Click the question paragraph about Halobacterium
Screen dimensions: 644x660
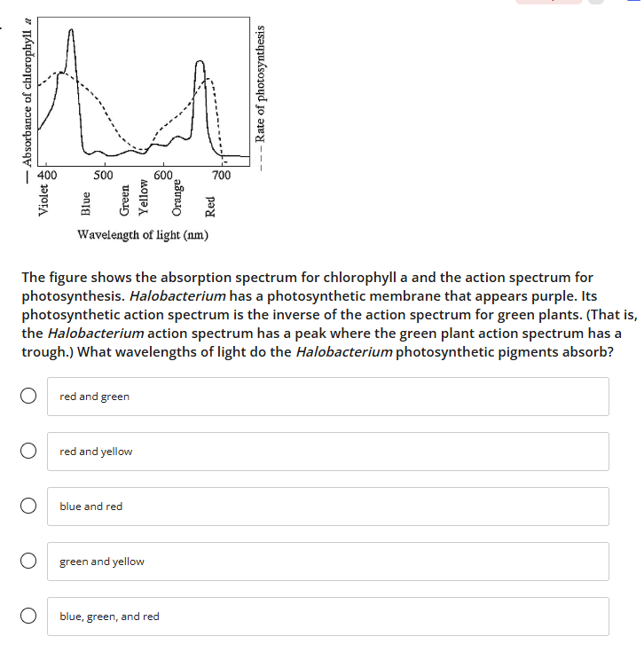click(x=321, y=314)
